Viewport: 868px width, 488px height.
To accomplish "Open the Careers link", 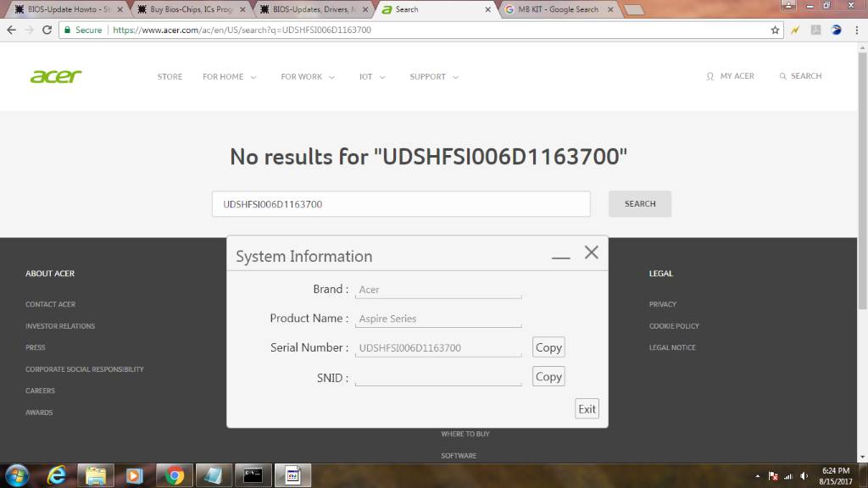I will (41, 391).
